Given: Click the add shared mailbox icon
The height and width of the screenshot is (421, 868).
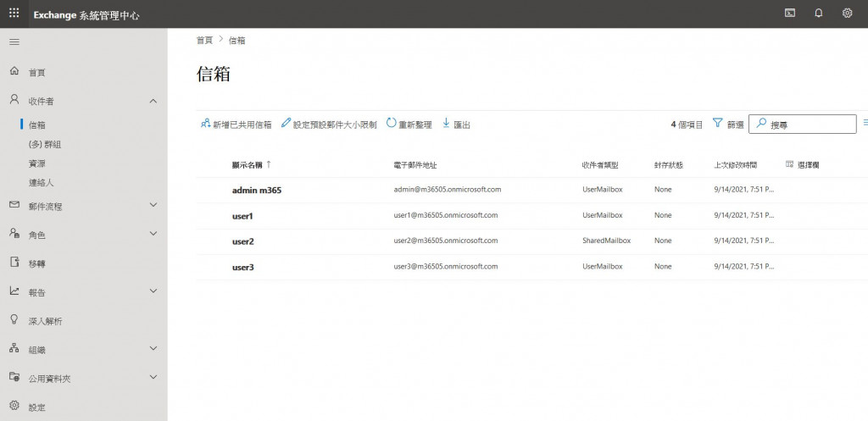Looking at the screenshot, I should click(205, 124).
